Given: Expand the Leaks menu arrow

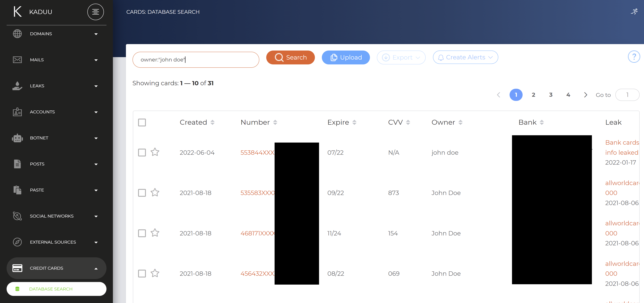Looking at the screenshot, I should [x=96, y=86].
